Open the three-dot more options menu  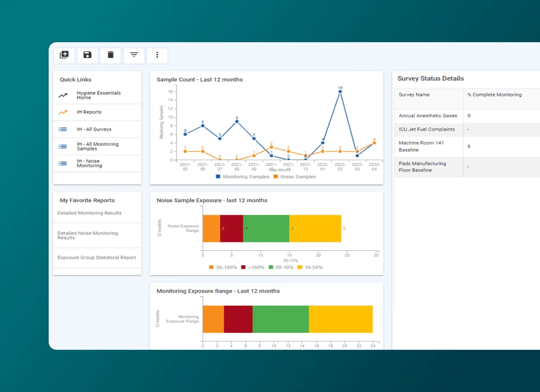point(157,55)
